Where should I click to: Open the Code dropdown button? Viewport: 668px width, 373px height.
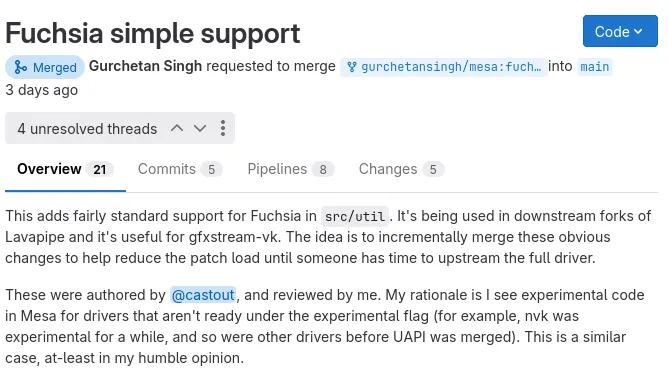click(x=620, y=31)
